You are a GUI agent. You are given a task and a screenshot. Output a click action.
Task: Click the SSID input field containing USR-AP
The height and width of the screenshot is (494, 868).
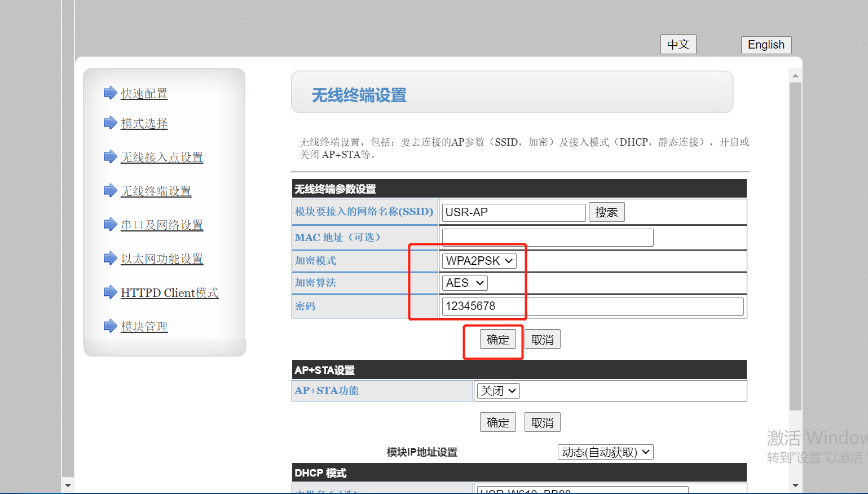click(513, 212)
